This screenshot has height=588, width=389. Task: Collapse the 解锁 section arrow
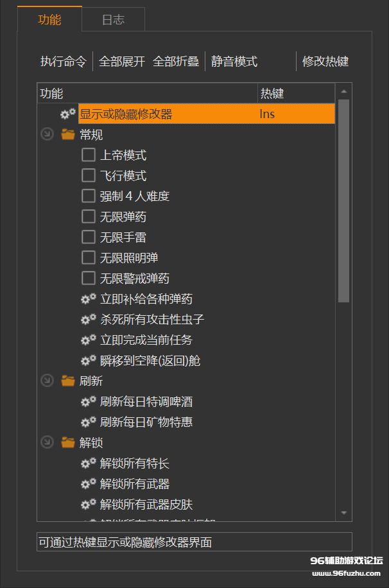pos(46,442)
